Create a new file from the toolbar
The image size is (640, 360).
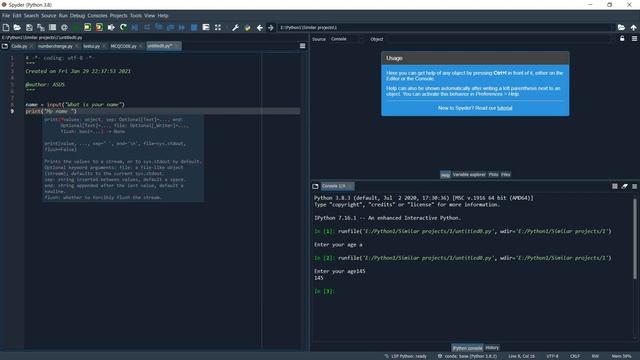click(x=6, y=27)
